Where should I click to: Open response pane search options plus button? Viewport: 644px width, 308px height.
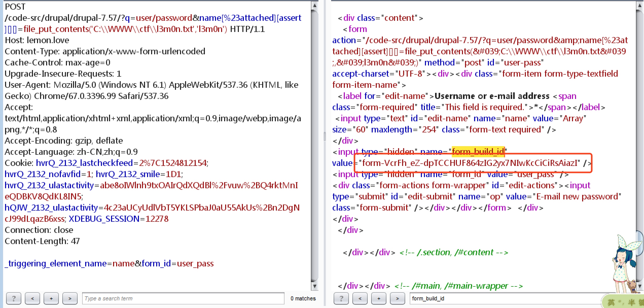[x=379, y=298]
